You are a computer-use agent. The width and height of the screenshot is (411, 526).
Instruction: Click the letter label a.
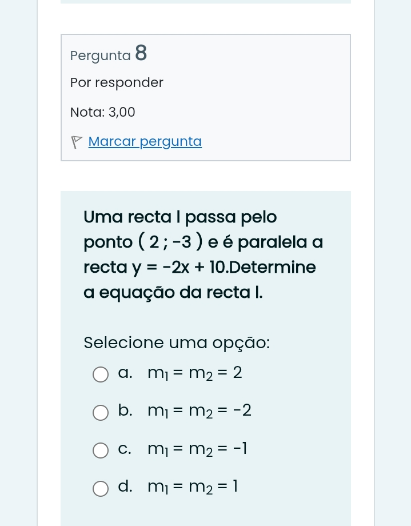(125, 373)
